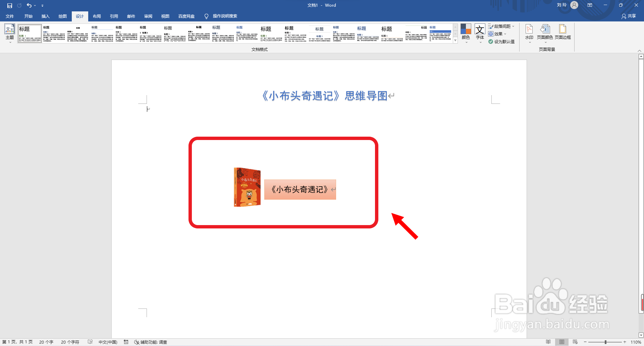Click the zoom out minus button
644x346 pixels.
coord(585,342)
